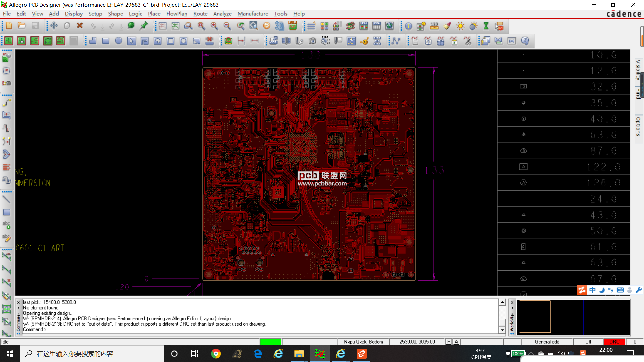Screen dimensions: 644x362
Task: Choose the Delete tool red X
Action: [80, 26]
